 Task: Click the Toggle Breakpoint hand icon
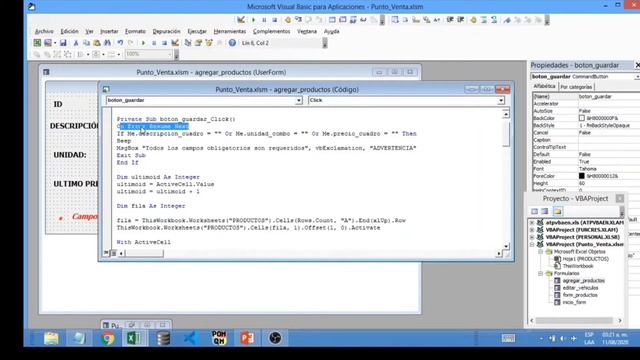288,20
